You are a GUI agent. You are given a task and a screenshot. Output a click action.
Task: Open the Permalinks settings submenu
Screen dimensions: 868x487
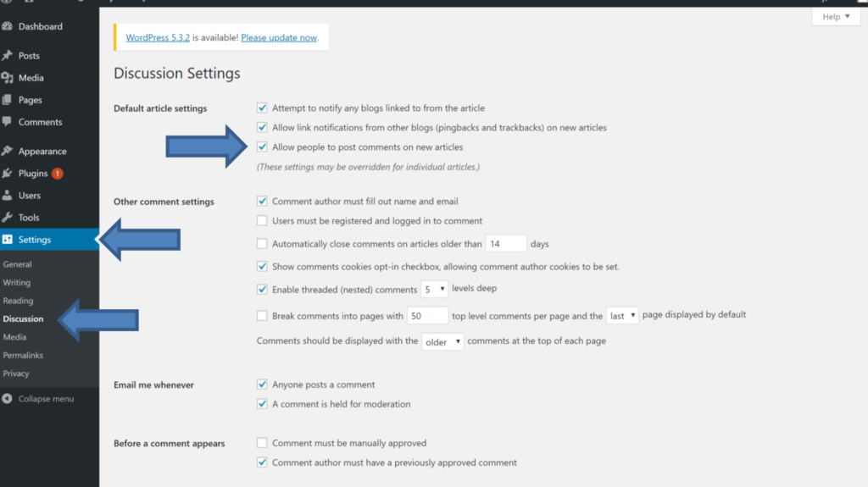23,355
